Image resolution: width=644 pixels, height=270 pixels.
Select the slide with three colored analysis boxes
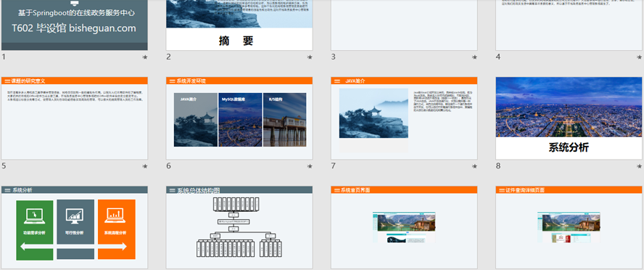point(75,228)
